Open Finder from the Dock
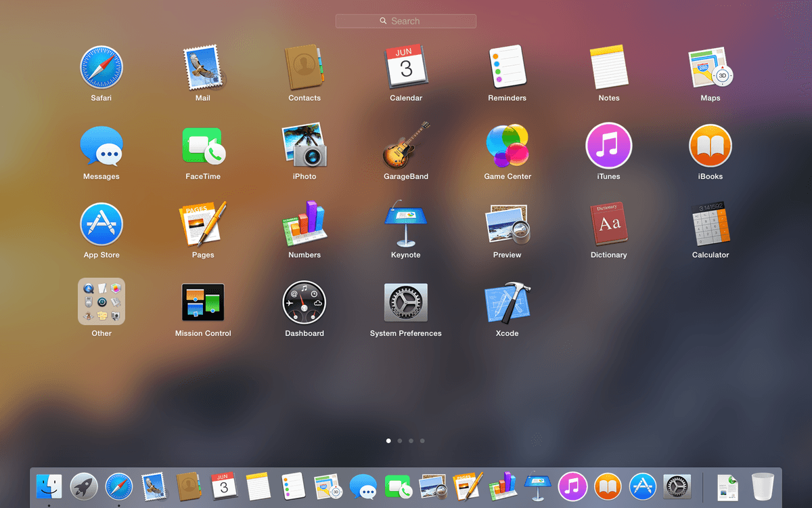The height and width of the screenshot is (508, 812). tap(49, 486)
